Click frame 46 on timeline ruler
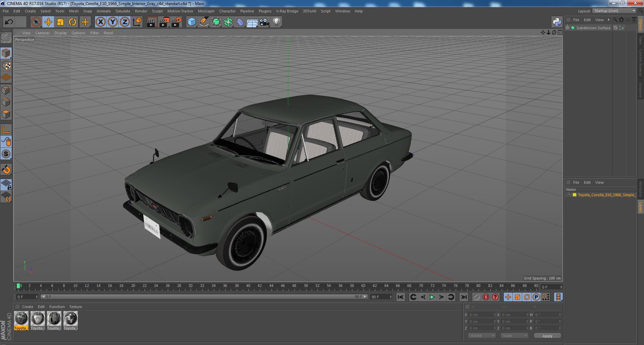Viewport: 644px width, 345px height. [283, 286]
